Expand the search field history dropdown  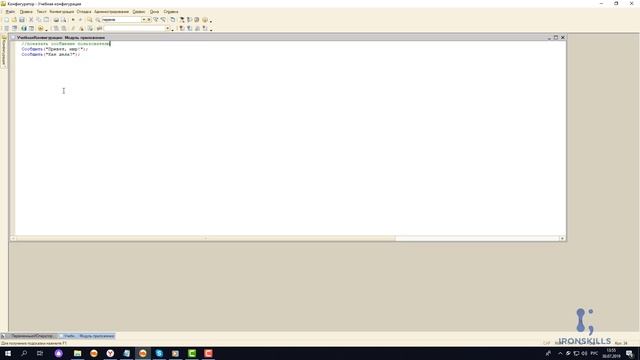point(144,20)
